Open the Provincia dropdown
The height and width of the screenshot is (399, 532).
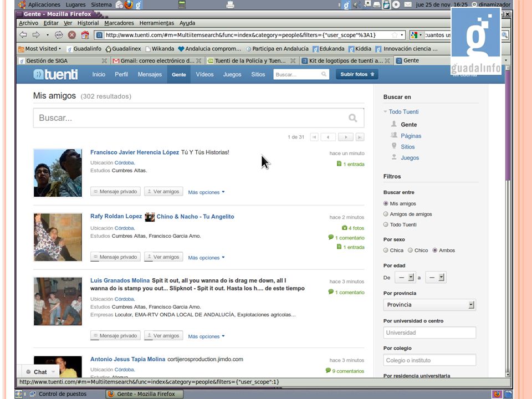(x=429, y=305)
